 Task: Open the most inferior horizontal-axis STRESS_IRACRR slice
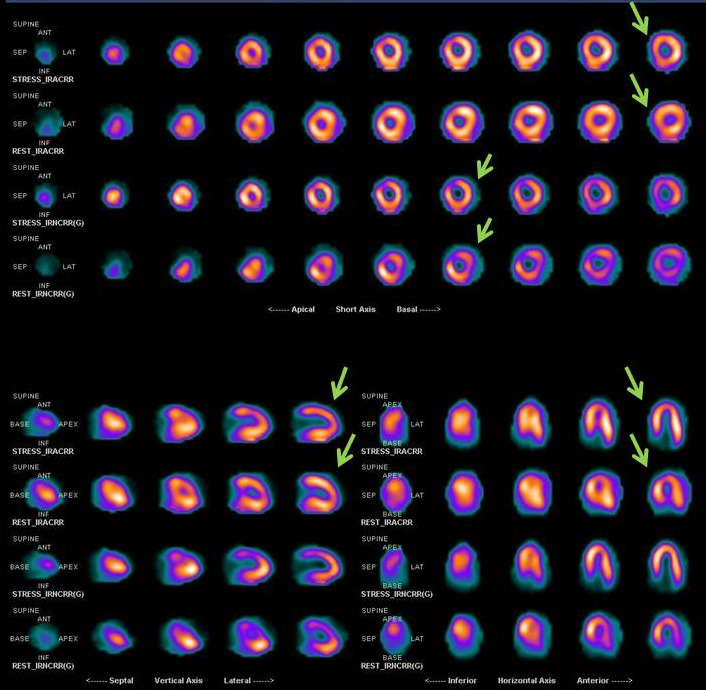click(x=462, y=424)
